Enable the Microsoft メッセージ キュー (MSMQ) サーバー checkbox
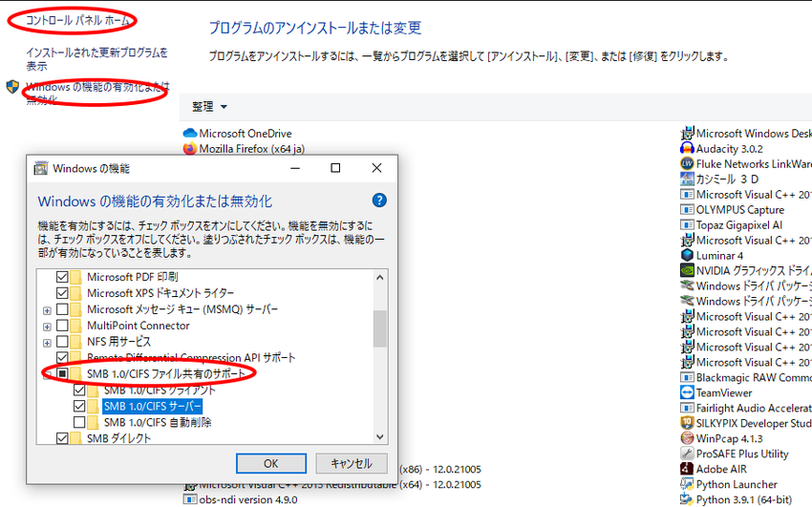The height and width of the screenshot is (507, 812). [x=62, y=309]
